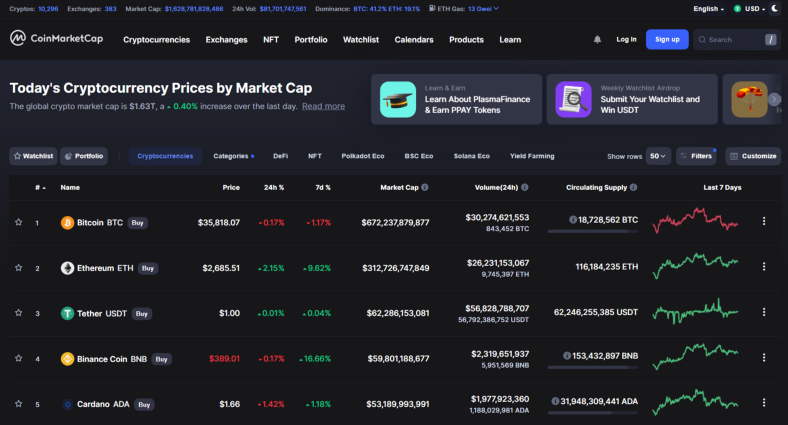Viewport: 788px width, 425px height.
Task: Click inside the Search field
Action: pos(737,40)
